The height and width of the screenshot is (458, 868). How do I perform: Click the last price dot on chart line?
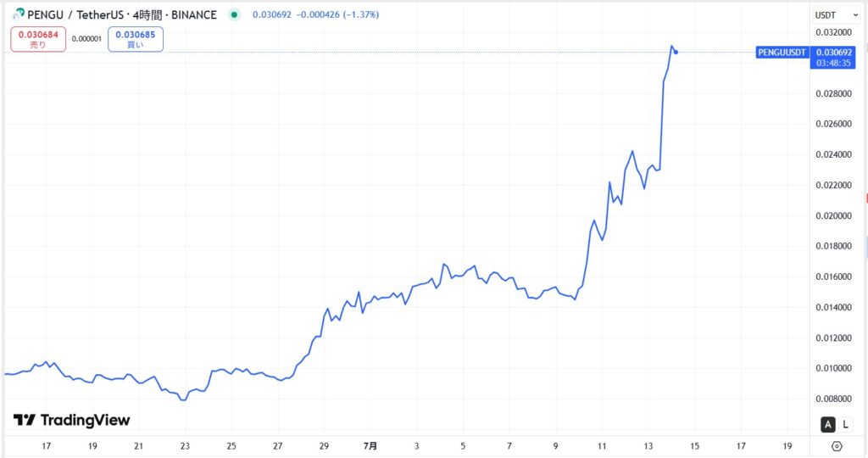[676, 52]
